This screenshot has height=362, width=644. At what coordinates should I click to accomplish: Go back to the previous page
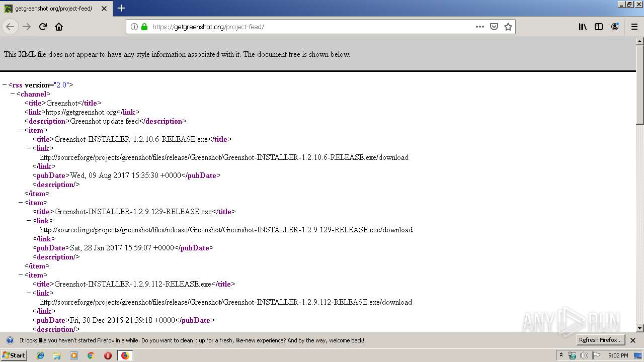(x=10, y=27)
